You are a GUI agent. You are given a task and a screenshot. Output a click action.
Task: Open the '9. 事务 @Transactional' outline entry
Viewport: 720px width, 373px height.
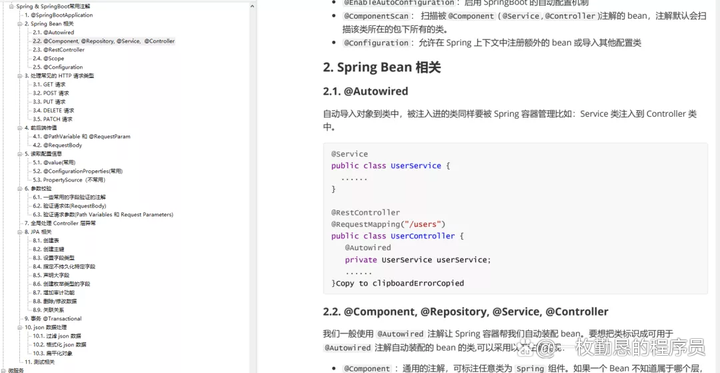click(x=53, y=319)
